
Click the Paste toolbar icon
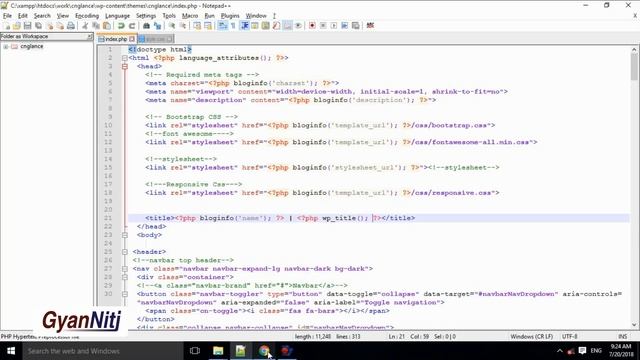point(107,26)
